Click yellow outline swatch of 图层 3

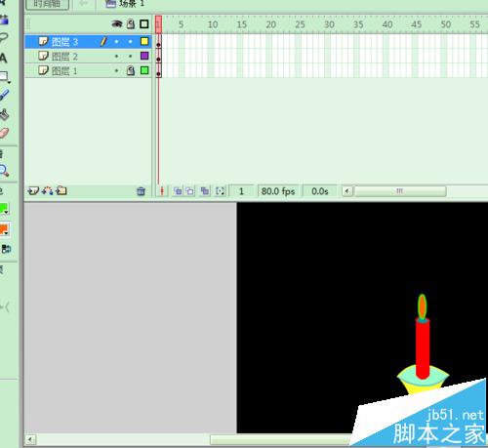(144, 41)
